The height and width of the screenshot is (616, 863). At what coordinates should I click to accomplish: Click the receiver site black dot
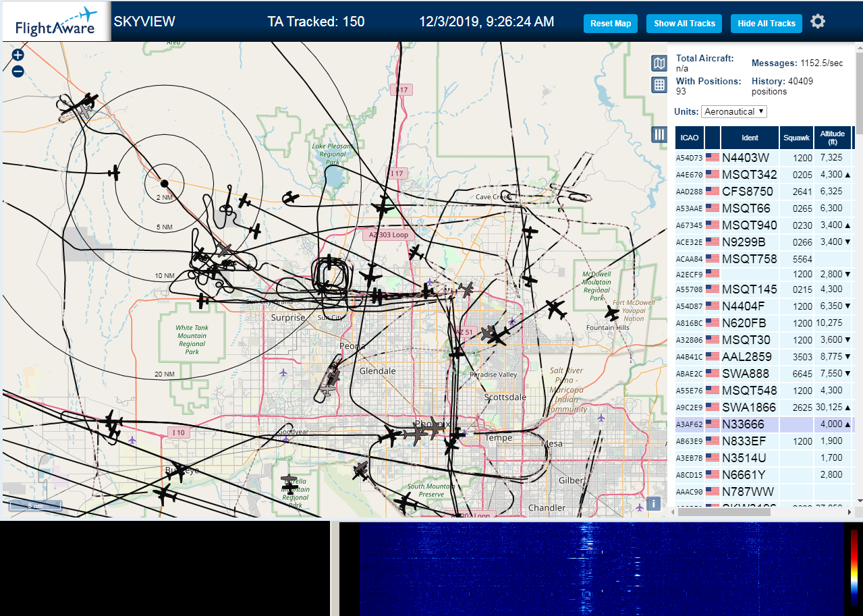[x=164, y=183]
